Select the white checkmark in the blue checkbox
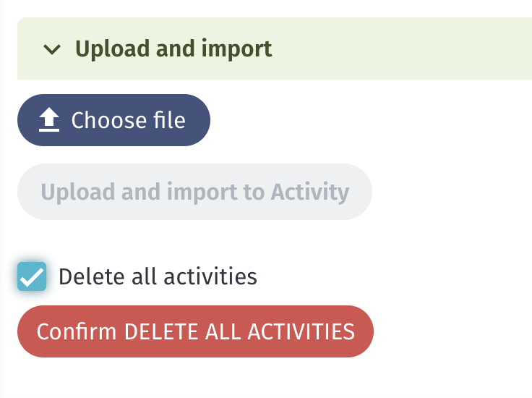This screenshot has height=398, width=532. 32,277
